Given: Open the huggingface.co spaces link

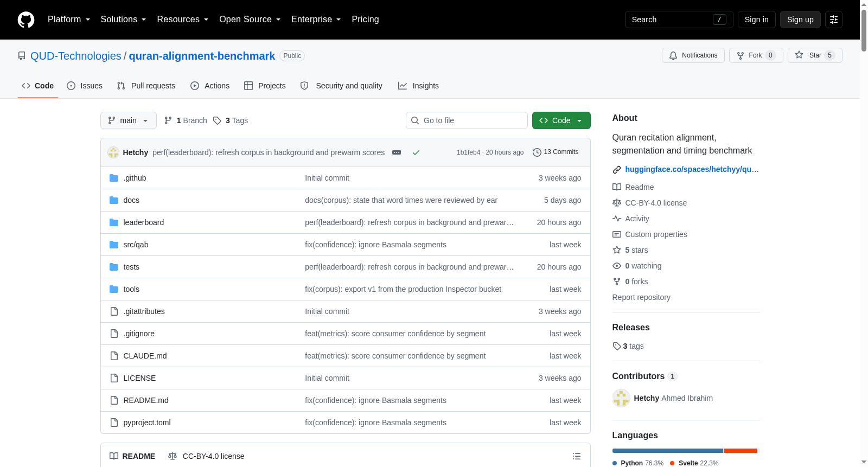Looking at the screenshot, I should coord(692,169).
